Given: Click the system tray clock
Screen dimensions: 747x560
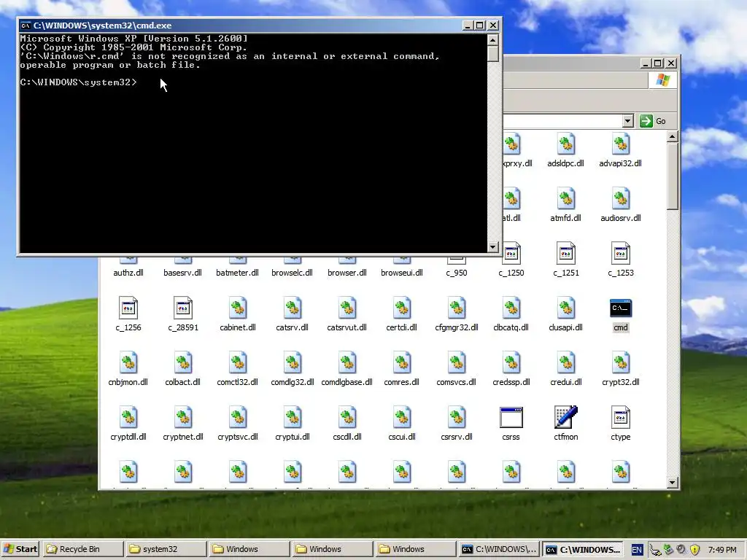Looking at the screenshot, I should (721, 550).
